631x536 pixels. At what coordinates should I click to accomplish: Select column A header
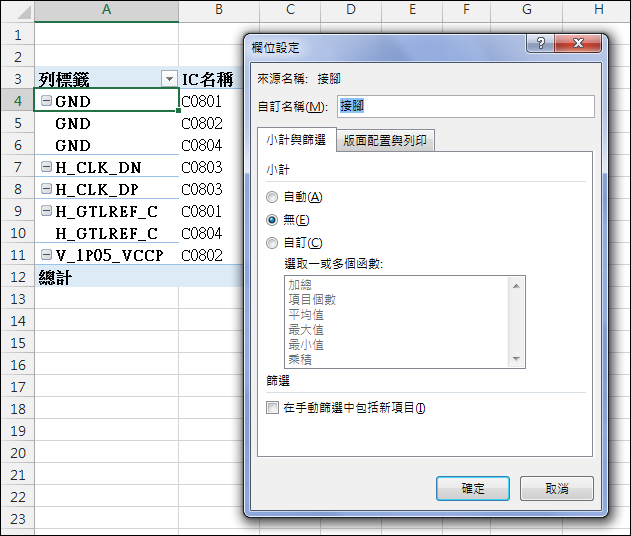107,9
